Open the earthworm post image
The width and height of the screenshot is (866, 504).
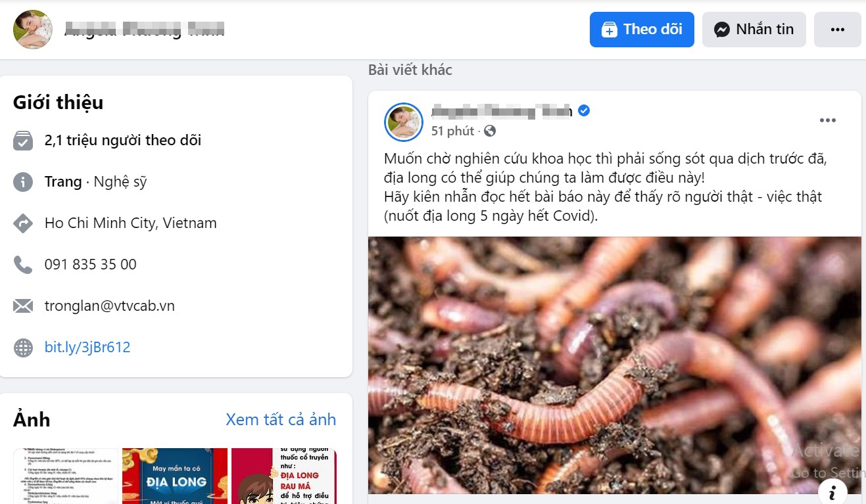click(614, 365)
